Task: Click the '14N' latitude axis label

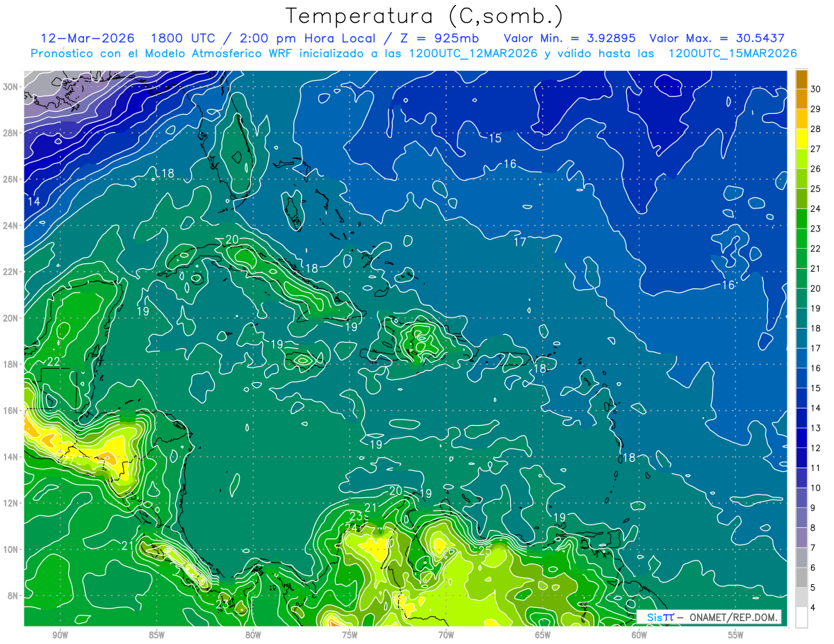Action: pos(10,456)
